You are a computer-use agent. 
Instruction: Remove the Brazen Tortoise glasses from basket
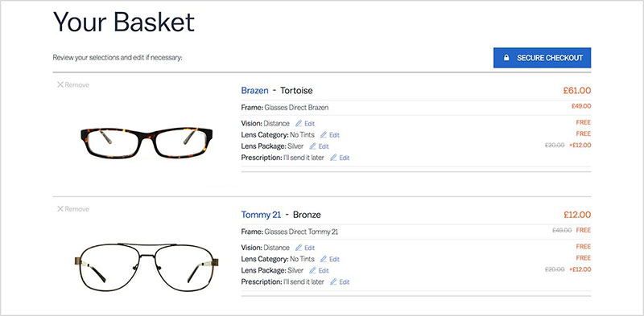[x=73, y=85]
